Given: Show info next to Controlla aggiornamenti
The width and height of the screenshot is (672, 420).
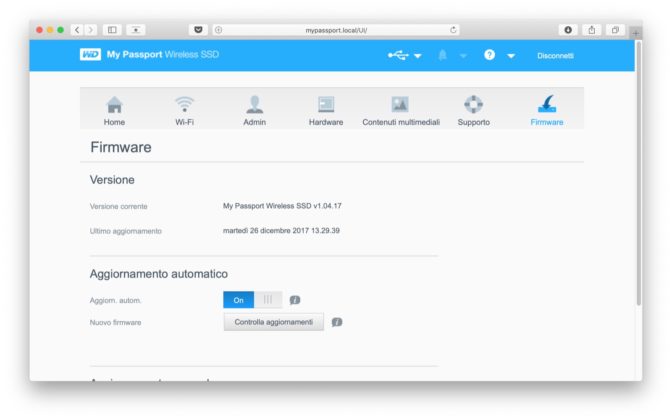Looking at the screenshot, I should (337, 322).
